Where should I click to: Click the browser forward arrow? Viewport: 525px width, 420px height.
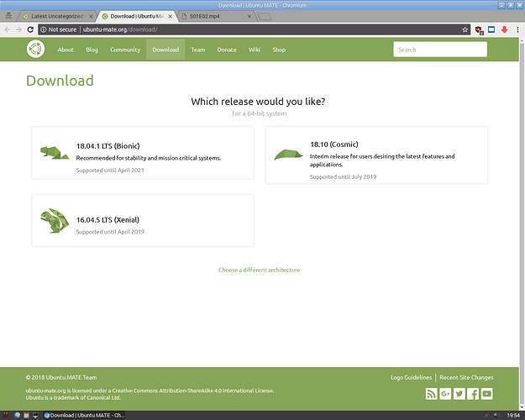(18, 29)
